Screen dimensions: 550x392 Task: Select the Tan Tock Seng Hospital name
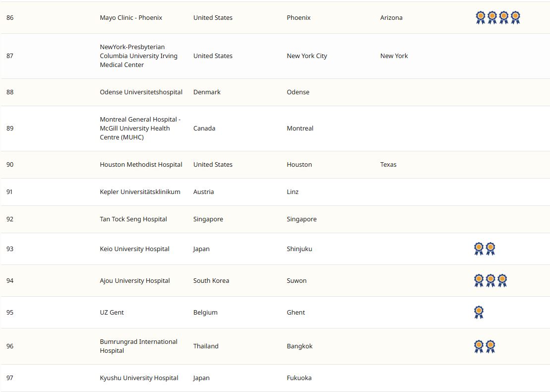coord(133,219)
